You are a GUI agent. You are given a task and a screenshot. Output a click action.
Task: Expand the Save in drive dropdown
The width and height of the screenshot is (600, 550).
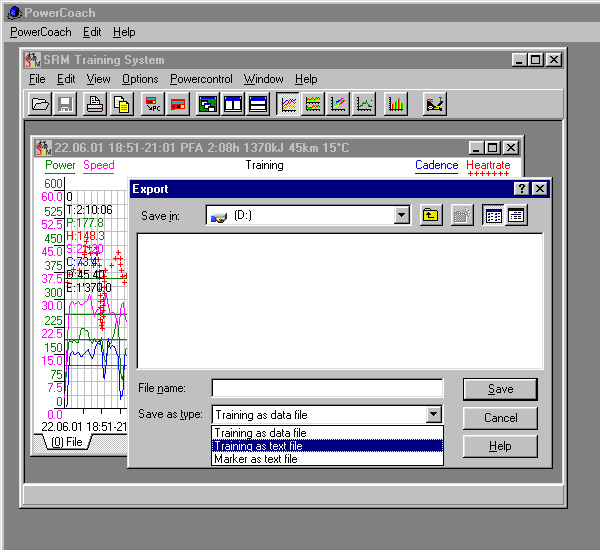401,215
